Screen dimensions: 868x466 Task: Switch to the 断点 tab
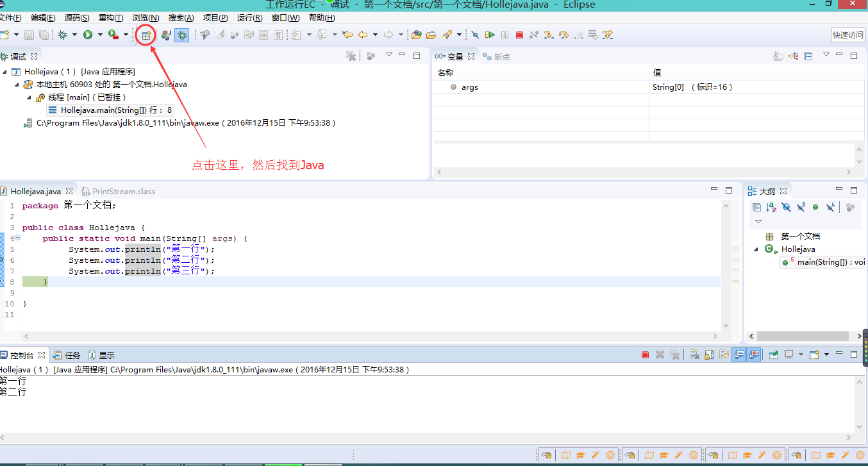497,56
